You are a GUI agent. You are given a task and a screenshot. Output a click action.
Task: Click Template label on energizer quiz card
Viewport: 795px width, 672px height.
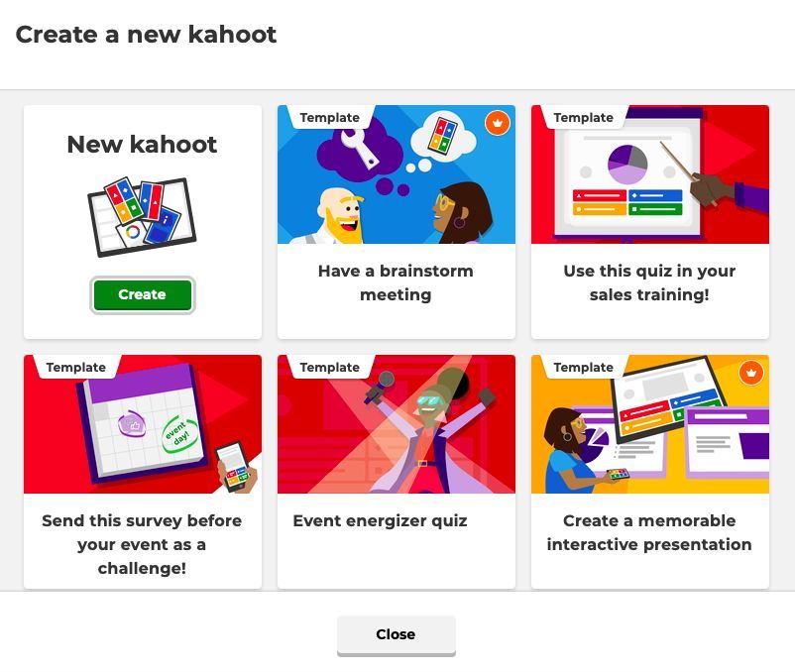click(x=329, y=368)
